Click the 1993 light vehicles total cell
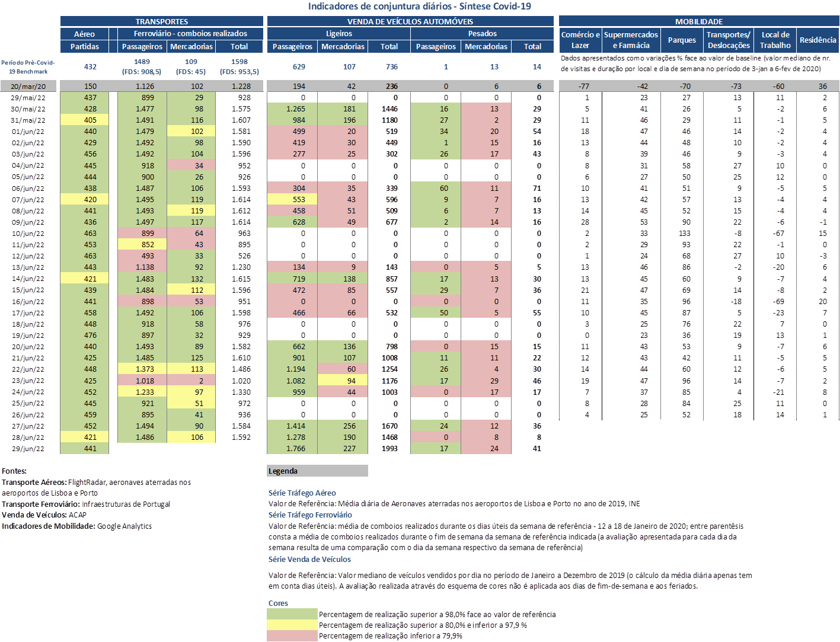 [x=389, y=449]
